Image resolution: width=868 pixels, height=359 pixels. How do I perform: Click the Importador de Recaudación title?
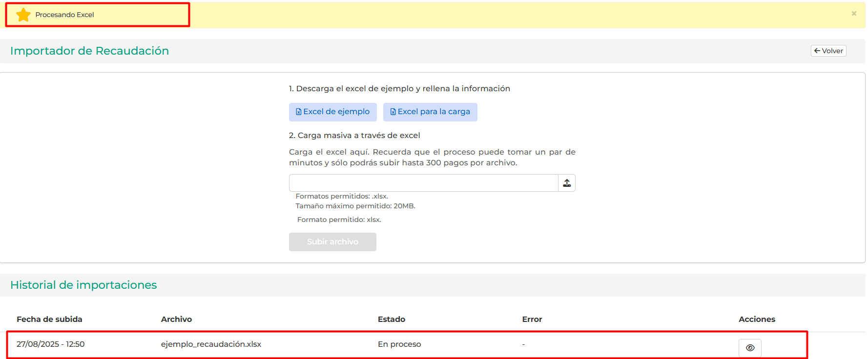coord(89,51)
